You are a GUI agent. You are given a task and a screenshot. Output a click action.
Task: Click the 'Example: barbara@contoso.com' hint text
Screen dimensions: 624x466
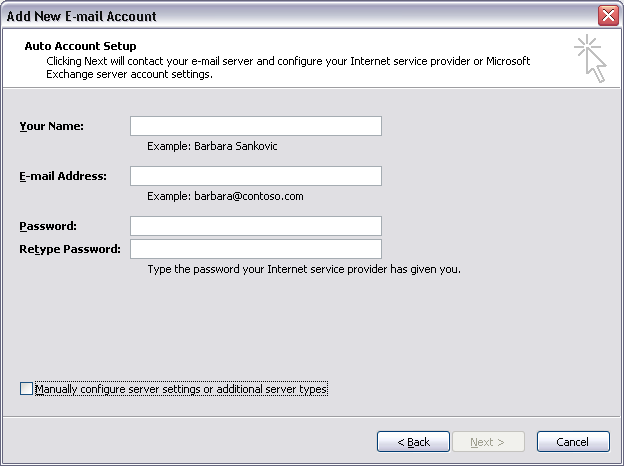[225, 196]
